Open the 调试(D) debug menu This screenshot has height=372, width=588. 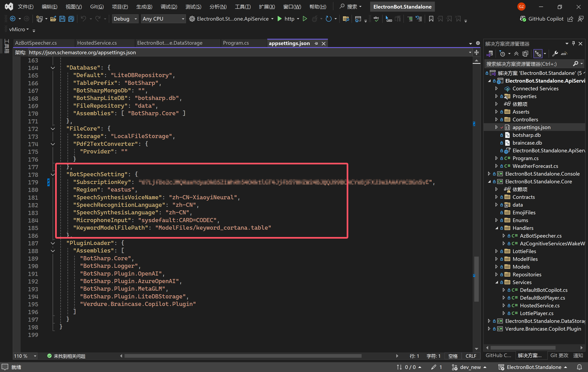tap(169, 7)
